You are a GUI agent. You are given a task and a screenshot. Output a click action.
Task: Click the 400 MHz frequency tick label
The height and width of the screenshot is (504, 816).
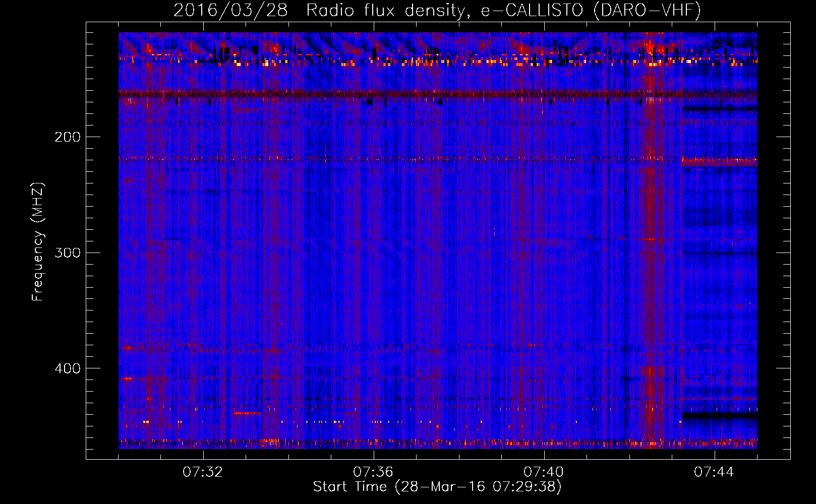tap(68, 368)
